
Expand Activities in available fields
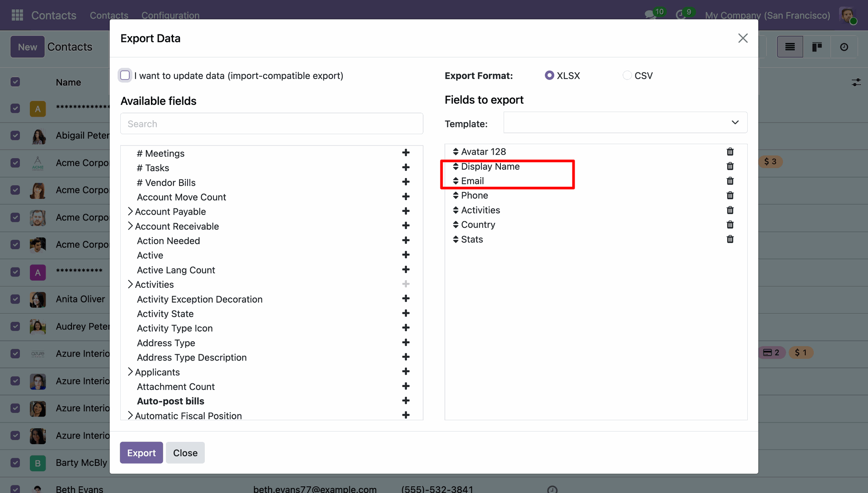[x=130, y=284]
